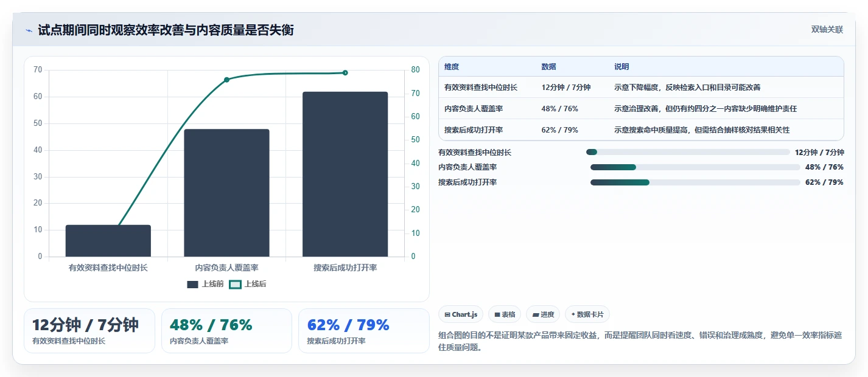Viewport: 868px width, 377px height.
Task: Select the table cell 12分钟 / 7分钟
Action: coord(566,88)
